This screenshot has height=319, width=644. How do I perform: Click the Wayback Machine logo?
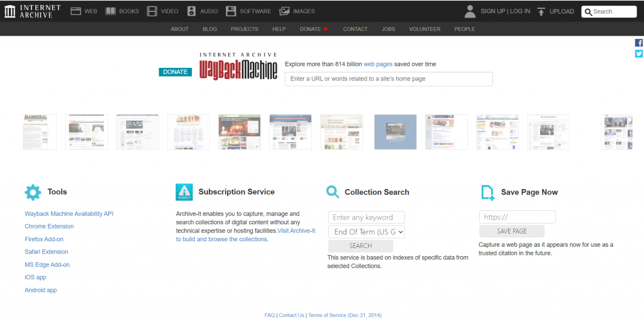click(238, 66)
